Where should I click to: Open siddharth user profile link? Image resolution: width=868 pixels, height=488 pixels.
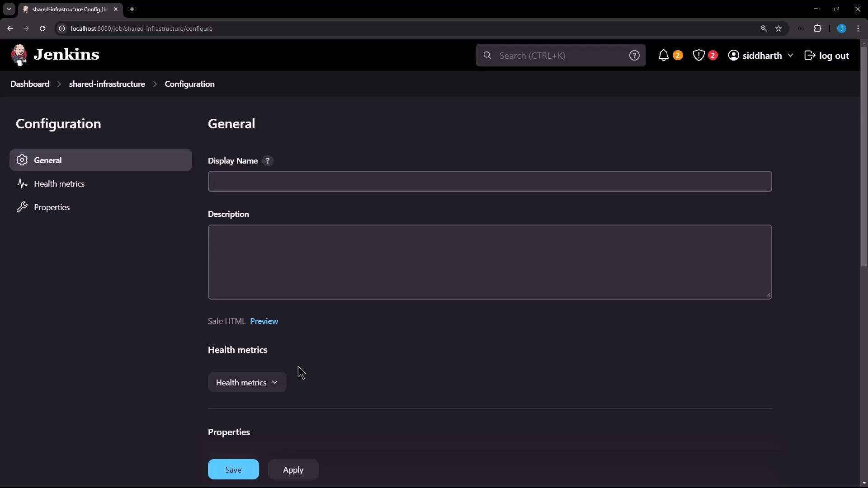tap(762, 56)
